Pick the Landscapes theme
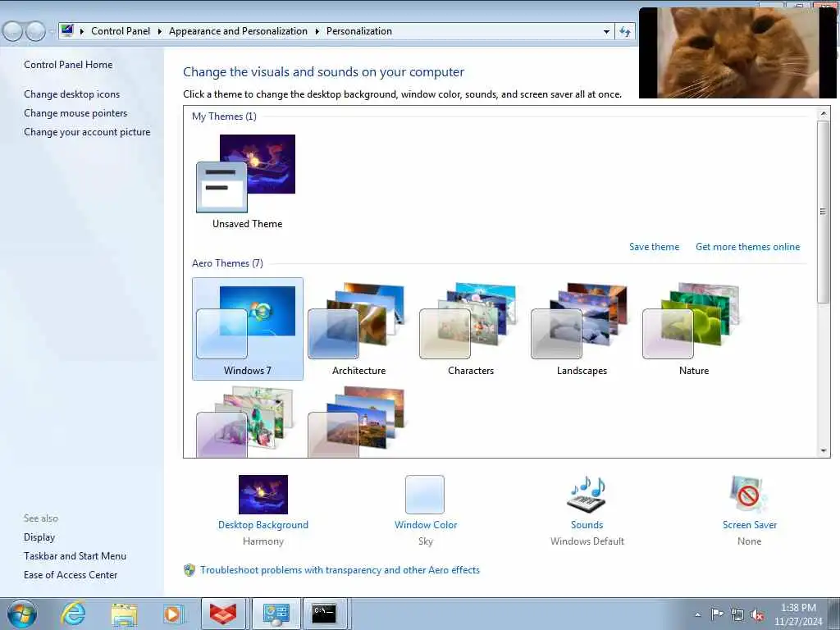Viewport: 840px width, 630px height. [582, 328]
